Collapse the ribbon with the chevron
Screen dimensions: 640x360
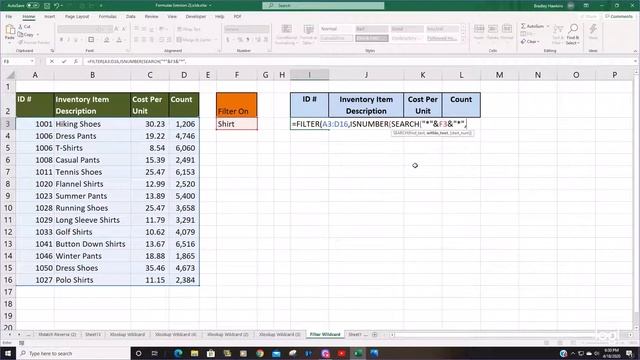[635, 51]
